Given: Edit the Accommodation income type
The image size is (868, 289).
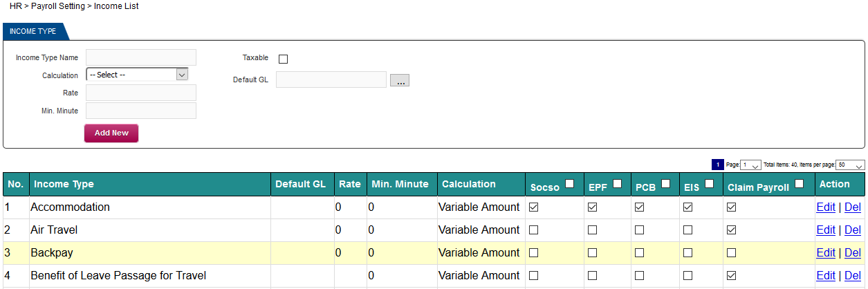Looking at the screenshot, I should click(826, 207).
